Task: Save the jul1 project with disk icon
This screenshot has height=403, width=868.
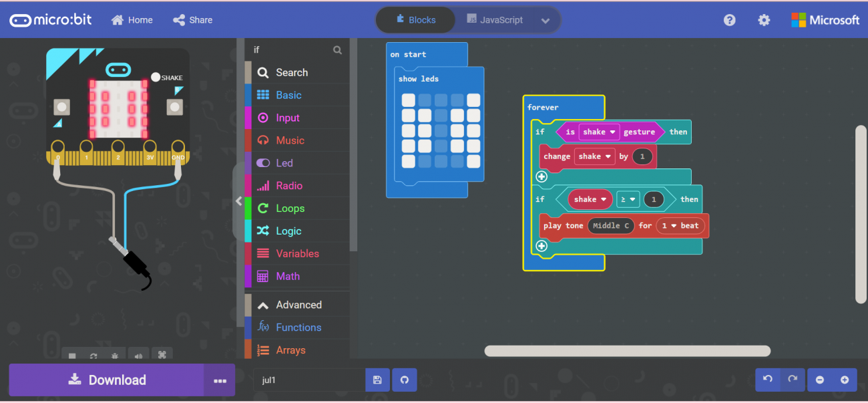Action: coord(377,380)
